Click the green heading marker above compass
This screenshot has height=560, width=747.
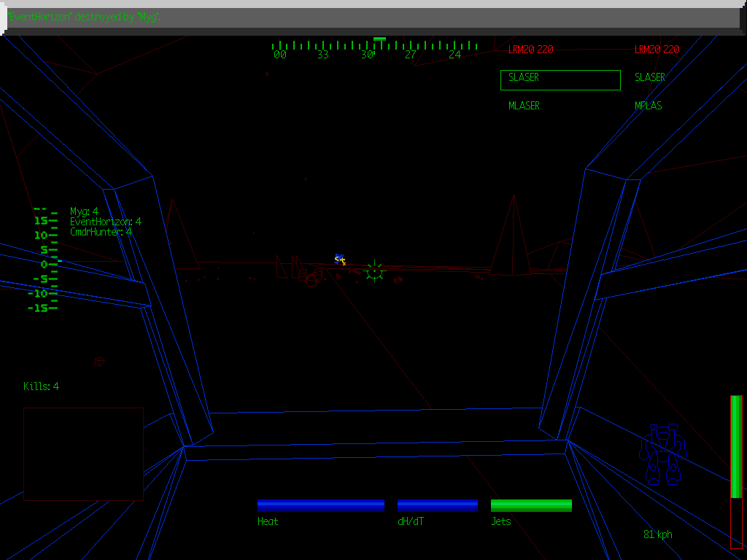pos(379,39)
